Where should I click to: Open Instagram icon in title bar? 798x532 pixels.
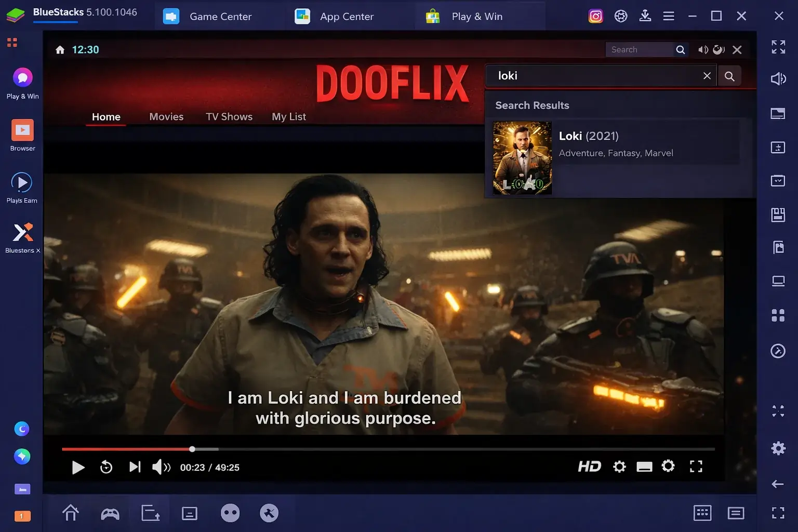[x=596, y=16]
